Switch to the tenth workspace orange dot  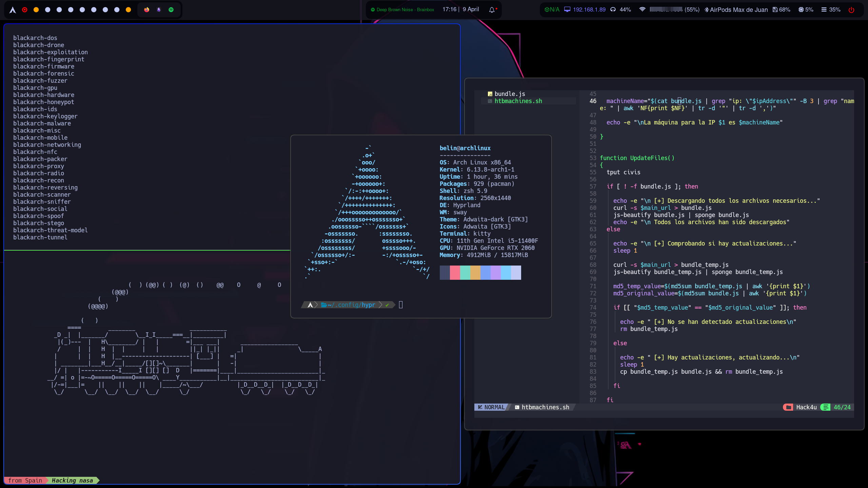tap(128, 10)
